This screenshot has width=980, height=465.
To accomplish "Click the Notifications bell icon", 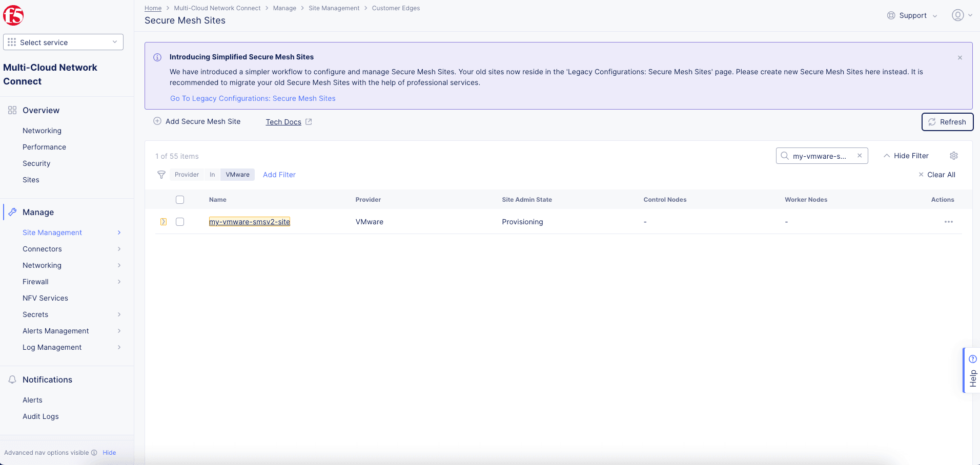I will click(12, 379).
